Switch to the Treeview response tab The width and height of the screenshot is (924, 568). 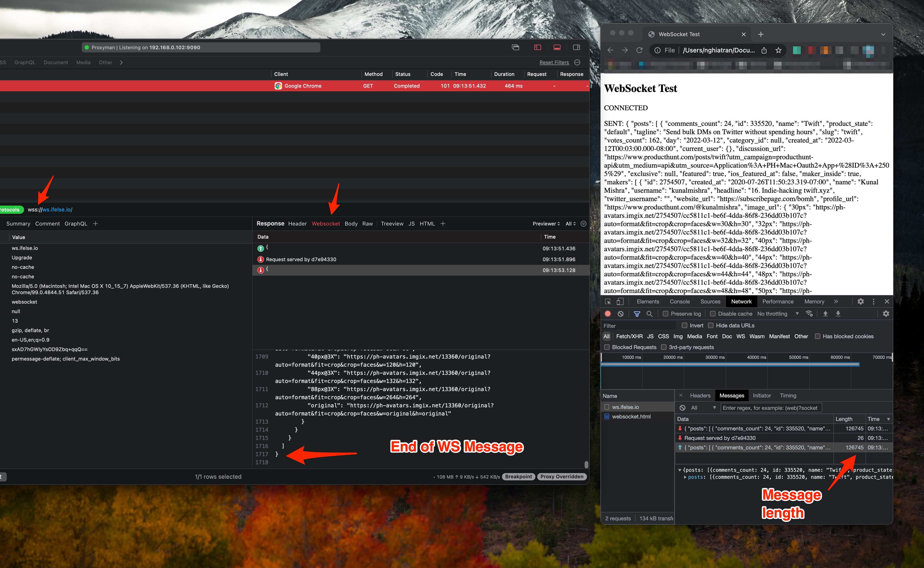[x=392, y=223]
